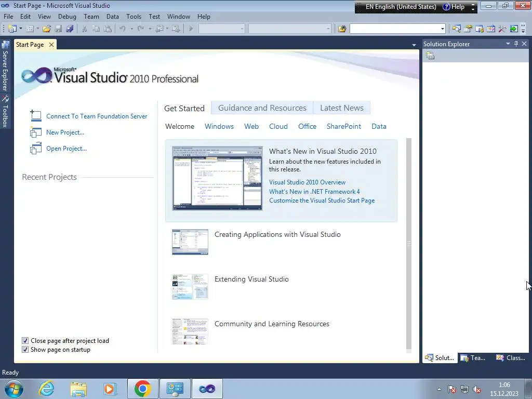Uncheck Close page after project load
Screen dimensions: 532x399
(x=25, y=341)
